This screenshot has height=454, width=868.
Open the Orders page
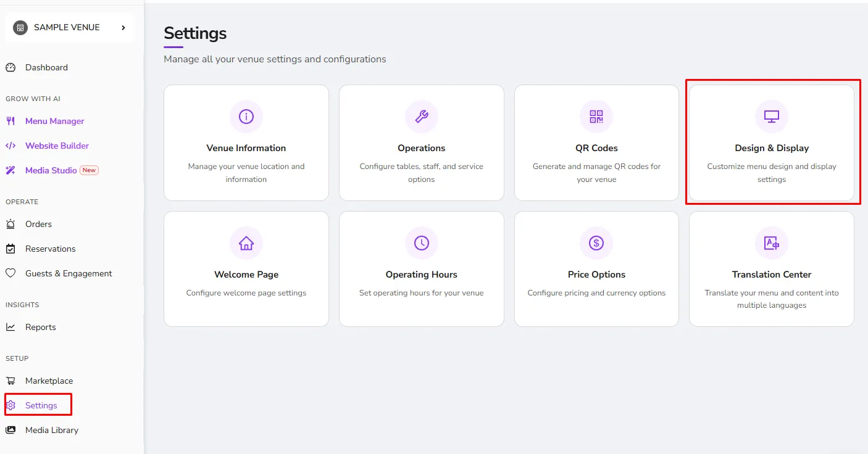pos(38,224)
